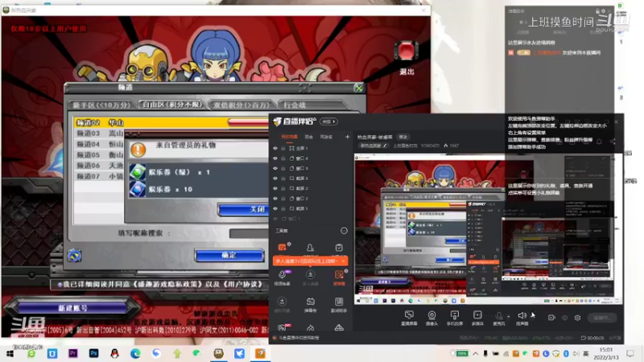Open the notification center icon on taskbar
This screenshot has width=644, height=362.
point(630,353)
